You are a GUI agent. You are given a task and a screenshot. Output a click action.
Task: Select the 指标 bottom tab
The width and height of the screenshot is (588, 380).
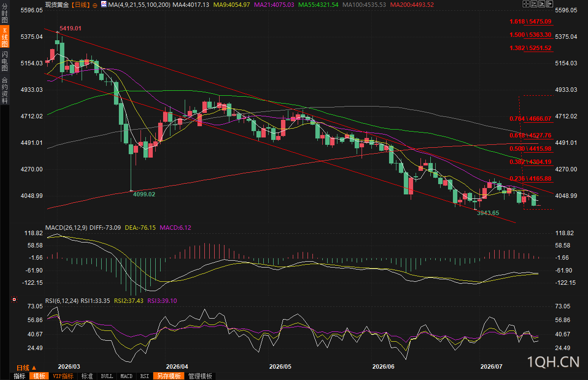click(x=20, y=376)
